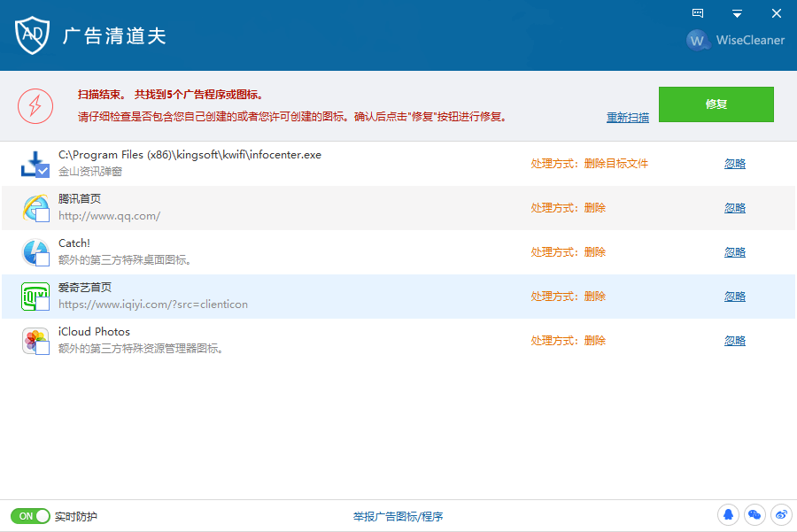Toggle checkbox for Catch! entry

tap(43, 259)
